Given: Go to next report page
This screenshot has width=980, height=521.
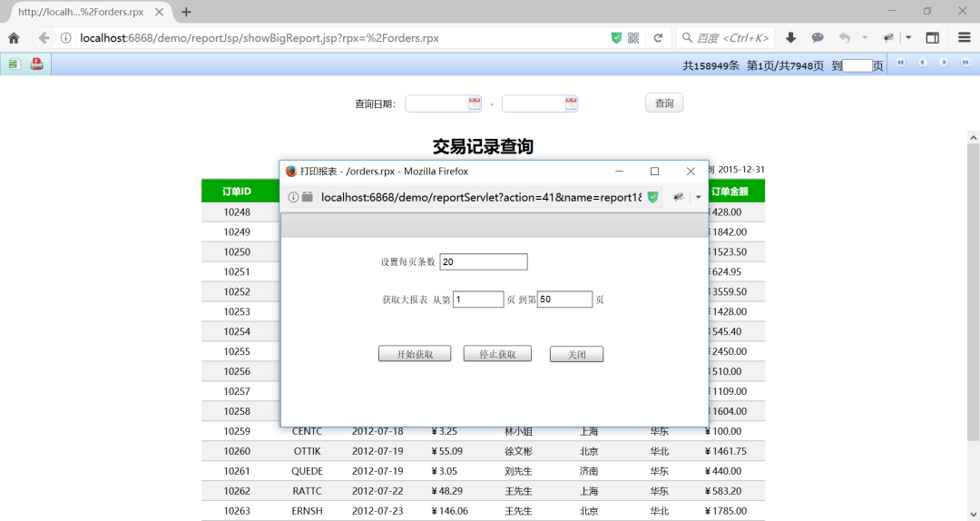Looking at the screenshot, I should coord(944,63).
